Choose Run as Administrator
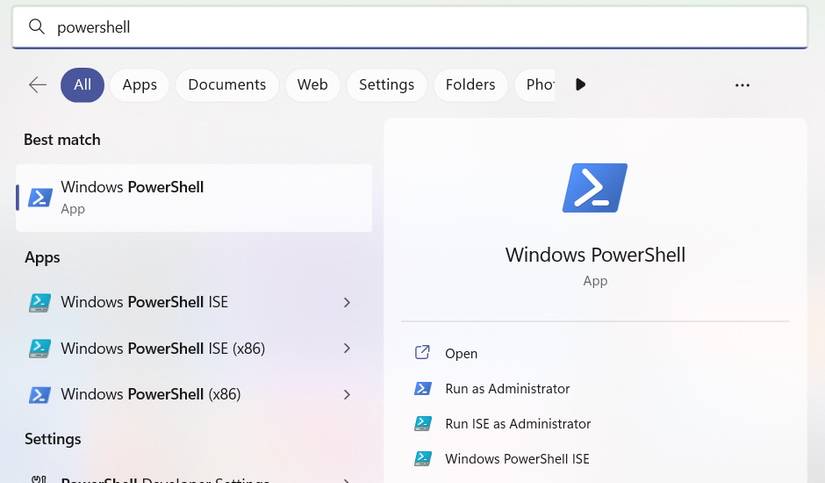 [x=507, y=389]
